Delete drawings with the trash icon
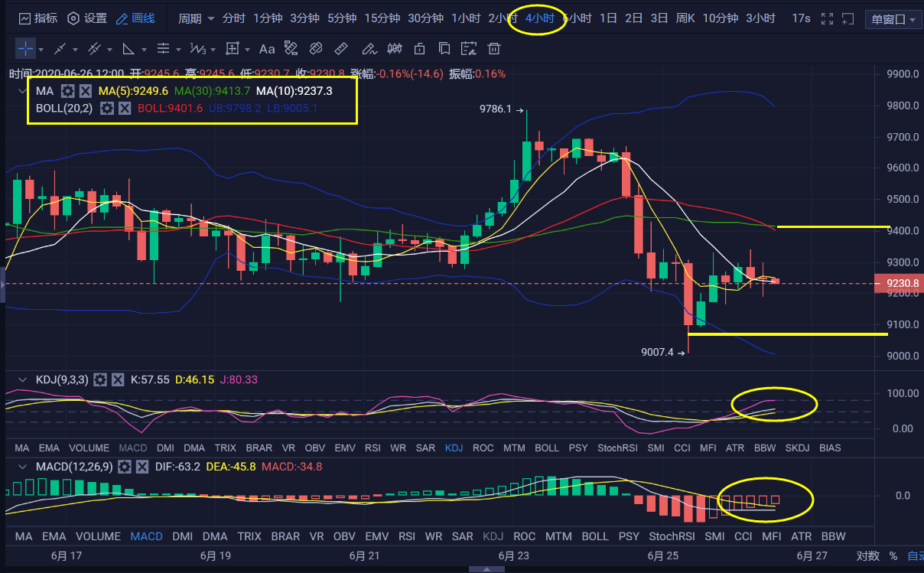The image size is (924, 573). tap(494, 49)
